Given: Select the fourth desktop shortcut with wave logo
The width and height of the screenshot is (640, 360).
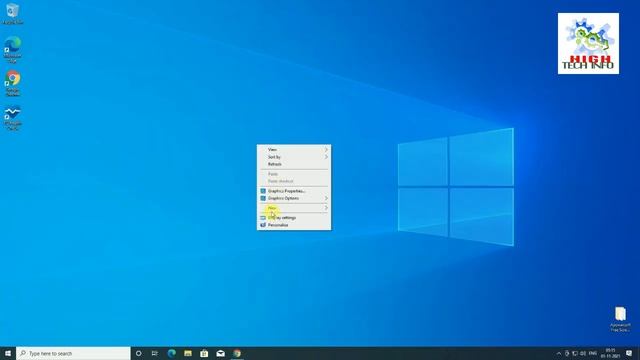Looking at the screenshot, I should tap(13, 118).
